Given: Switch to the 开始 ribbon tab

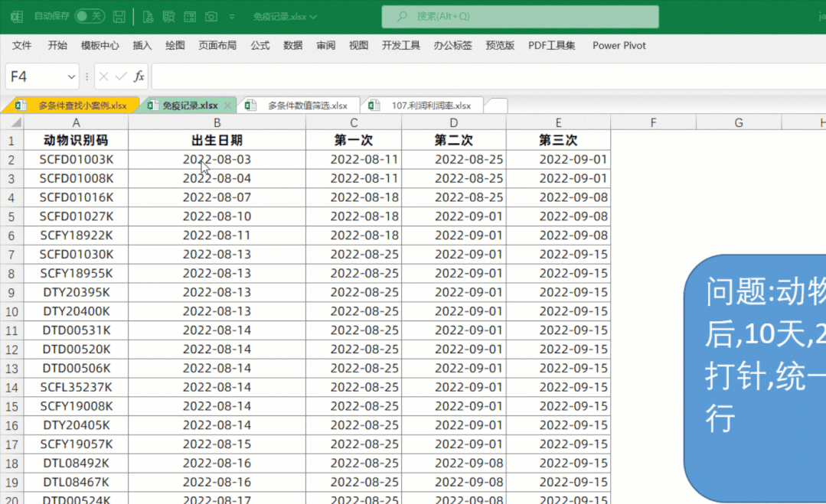Looking at the screenshot, I should (57, 45).
